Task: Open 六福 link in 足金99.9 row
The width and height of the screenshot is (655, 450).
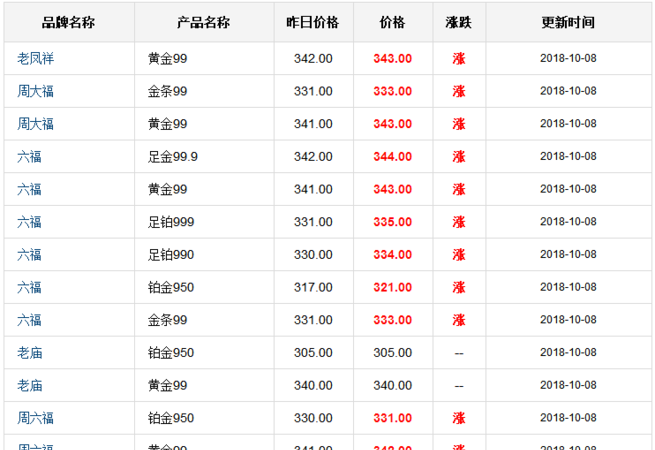Action: point(29,157)
